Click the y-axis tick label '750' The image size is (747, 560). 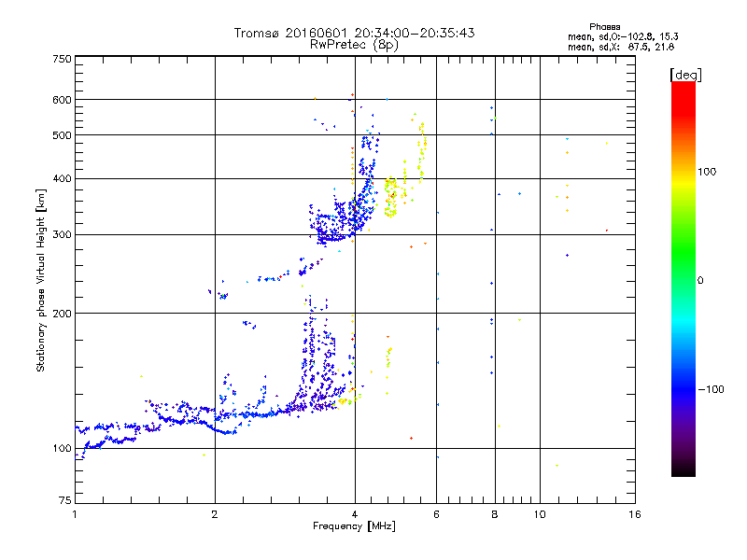pyautogui.click(x=62, y=59)
